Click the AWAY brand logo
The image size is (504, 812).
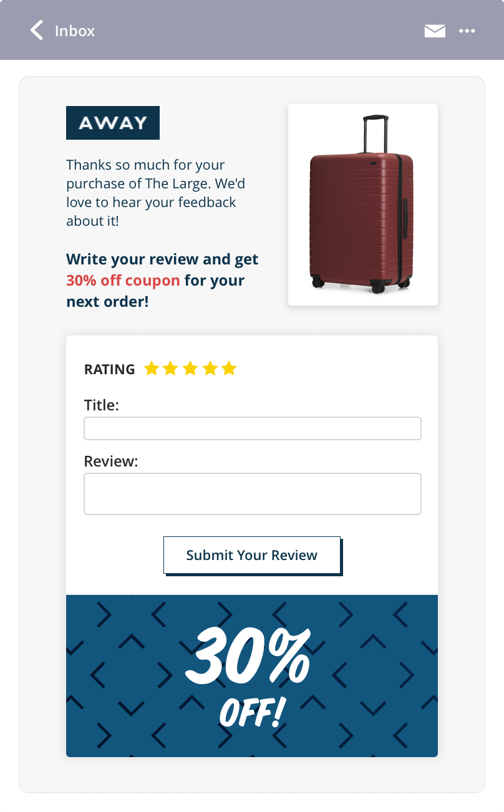tap(112, 123)
